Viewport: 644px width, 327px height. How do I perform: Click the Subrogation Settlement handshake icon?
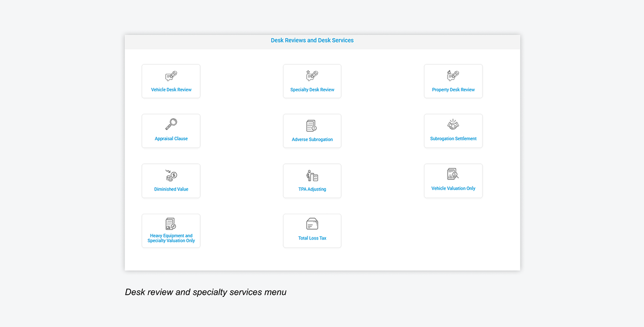[x=453, y=125]
